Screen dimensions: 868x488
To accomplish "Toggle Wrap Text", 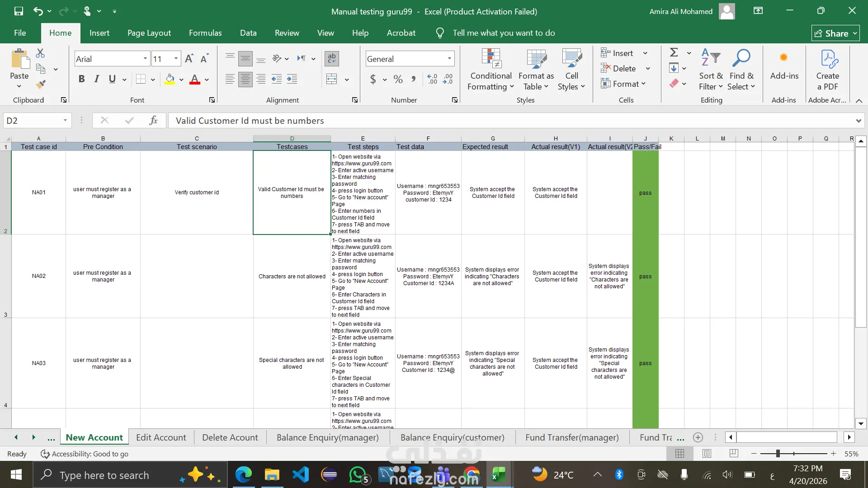I will [332, 59].
